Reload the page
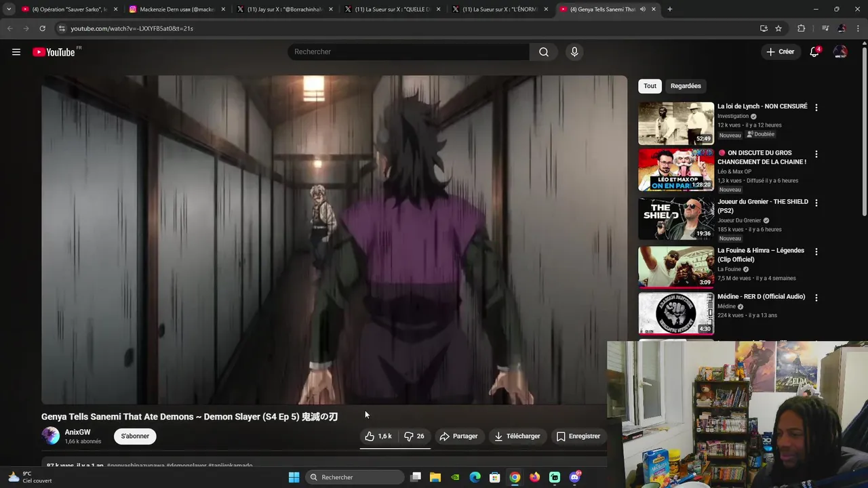Screen dimensions: 868x488 click(x=42, y=28)
